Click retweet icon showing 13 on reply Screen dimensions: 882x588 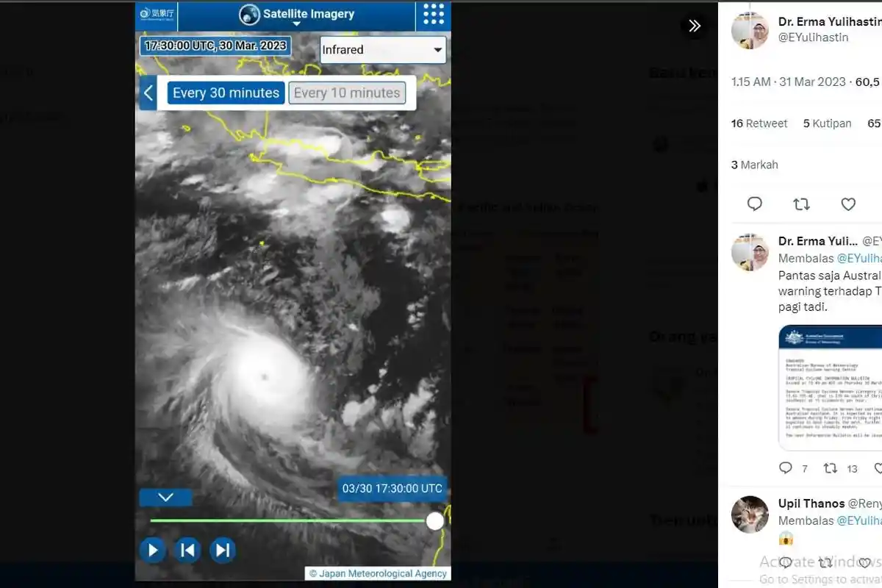point(830,468)
